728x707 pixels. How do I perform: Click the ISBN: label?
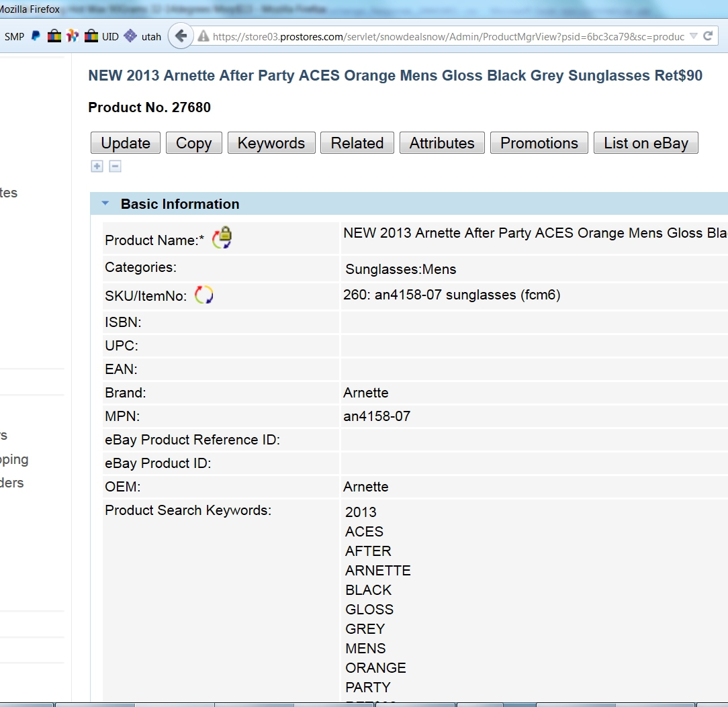123,322
